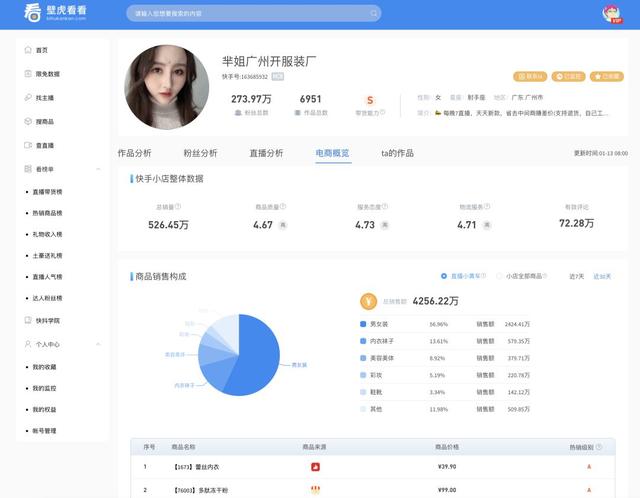Open the VIP user avatar at top right
The height and width of the screenshot is (498, 640).
pyautogui.click(x=611, y=14)
